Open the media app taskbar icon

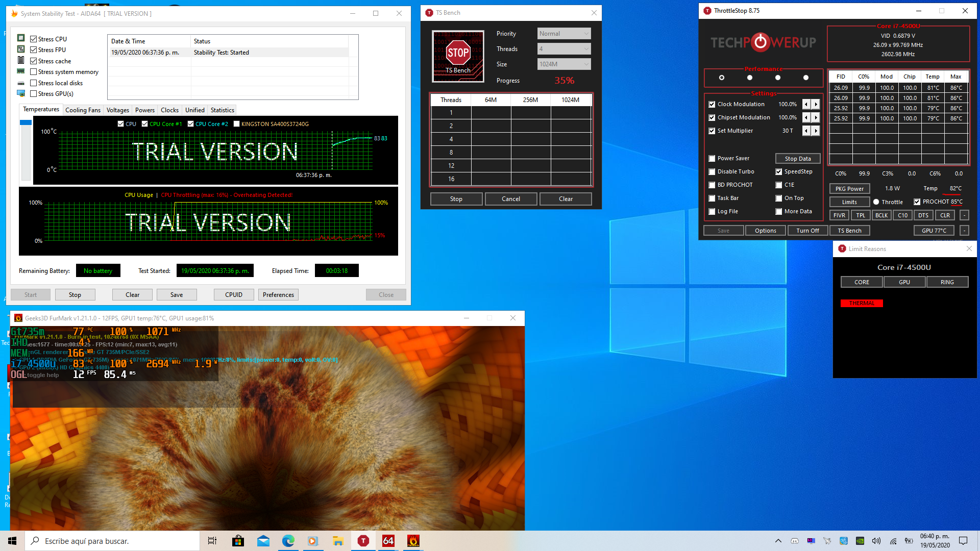[313, 541]
